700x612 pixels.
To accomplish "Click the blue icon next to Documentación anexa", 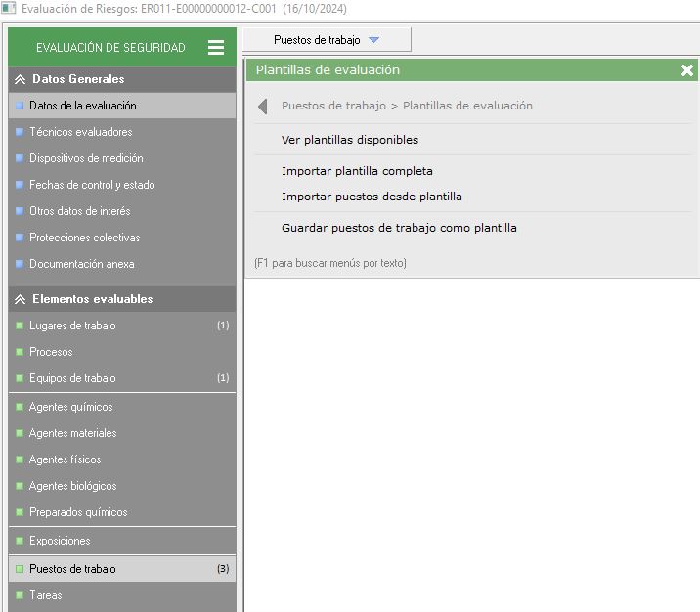I will point(19,264).
